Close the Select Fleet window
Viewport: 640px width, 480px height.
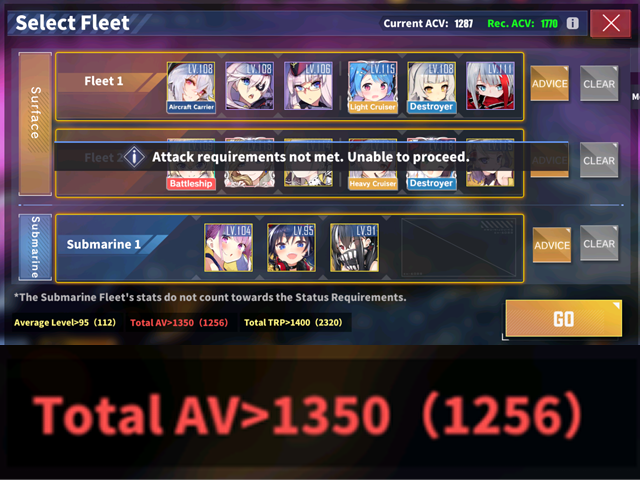[x=611, y=23]
